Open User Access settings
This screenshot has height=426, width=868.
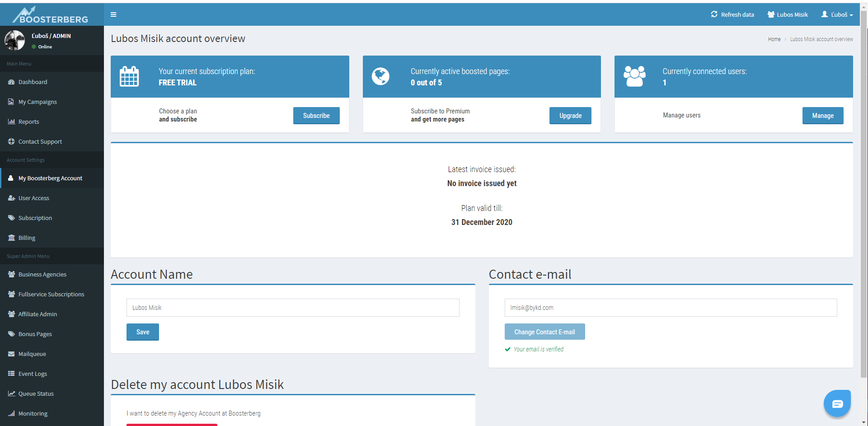[x=52, y=198]
